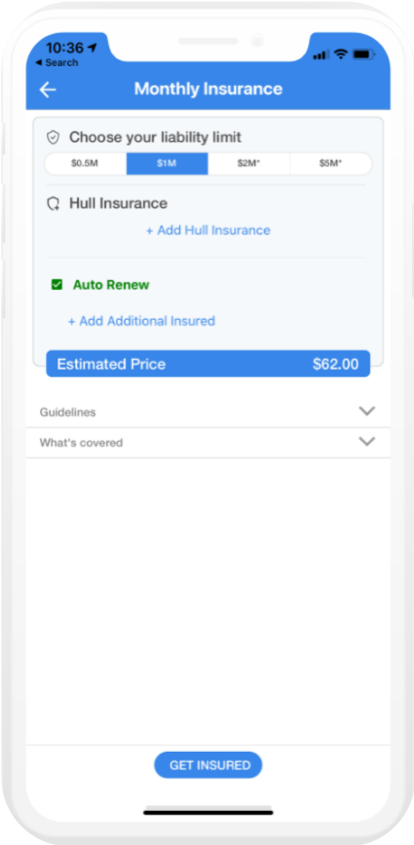Expand the Guidelines chevron

click(367, 411)
